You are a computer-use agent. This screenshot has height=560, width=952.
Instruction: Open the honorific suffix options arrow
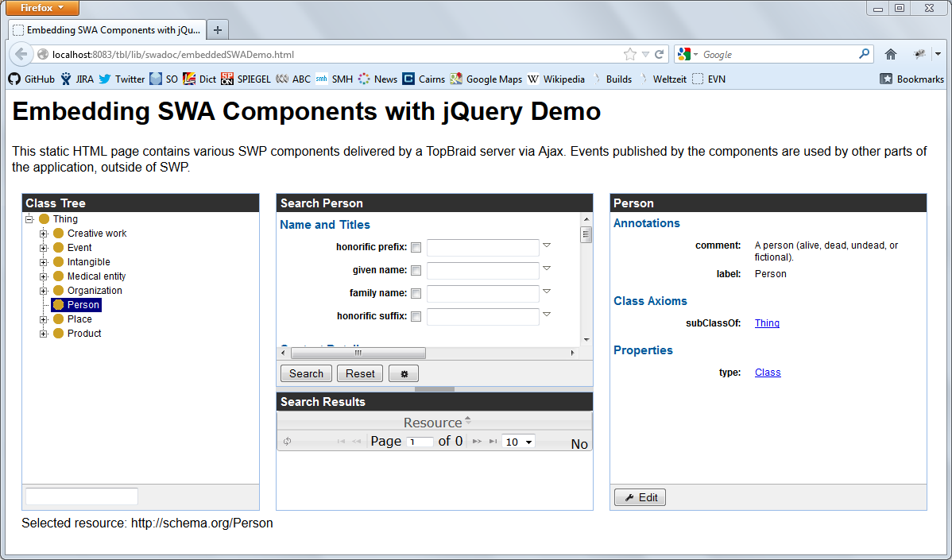[x=547, y=315]
